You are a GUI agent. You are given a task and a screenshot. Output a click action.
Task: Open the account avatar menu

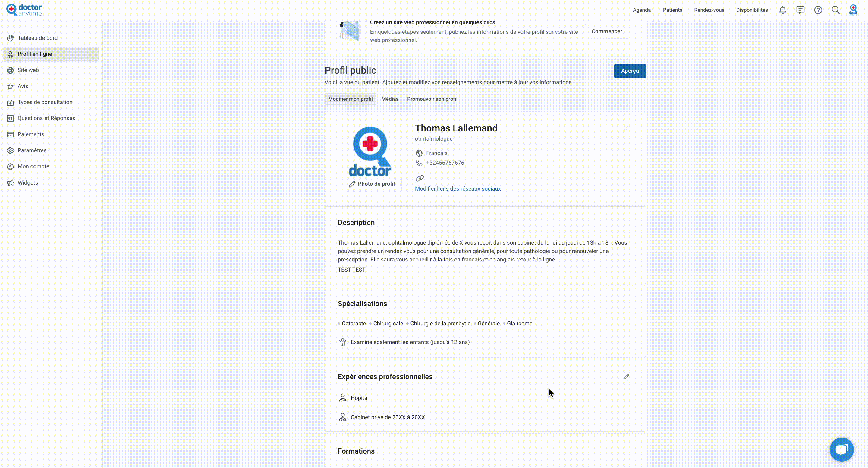coord(853,10)
